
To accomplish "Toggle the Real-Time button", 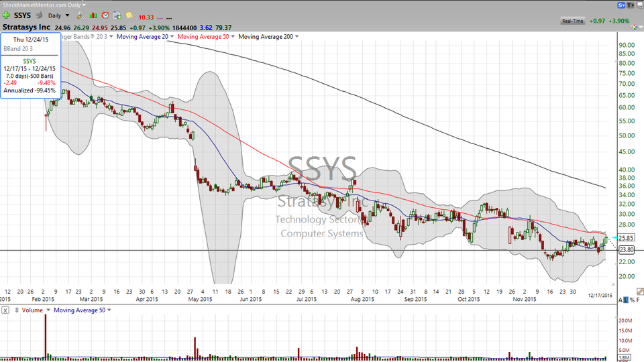I will pyautogui.click(x=572, y=21).
